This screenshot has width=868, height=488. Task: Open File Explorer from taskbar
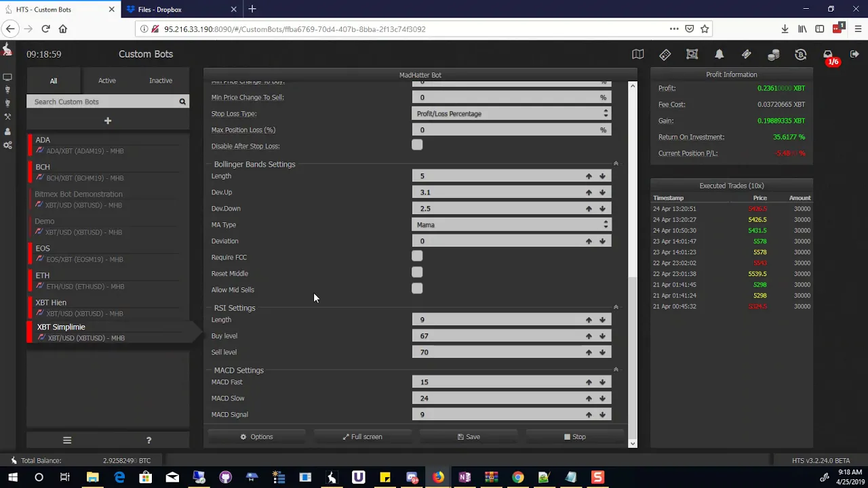pyautogui.click(x=92, y=477)
